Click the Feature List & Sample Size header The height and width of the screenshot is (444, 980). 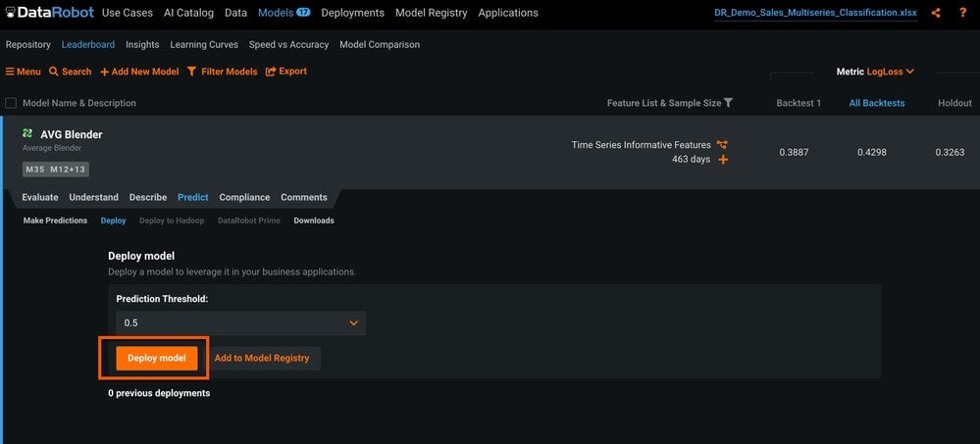(664, 103)
